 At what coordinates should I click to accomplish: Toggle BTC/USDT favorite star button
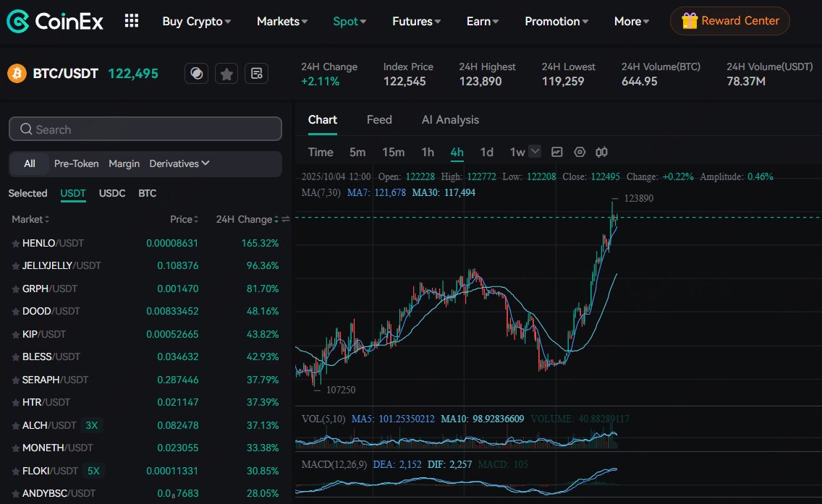coord(226,74)
